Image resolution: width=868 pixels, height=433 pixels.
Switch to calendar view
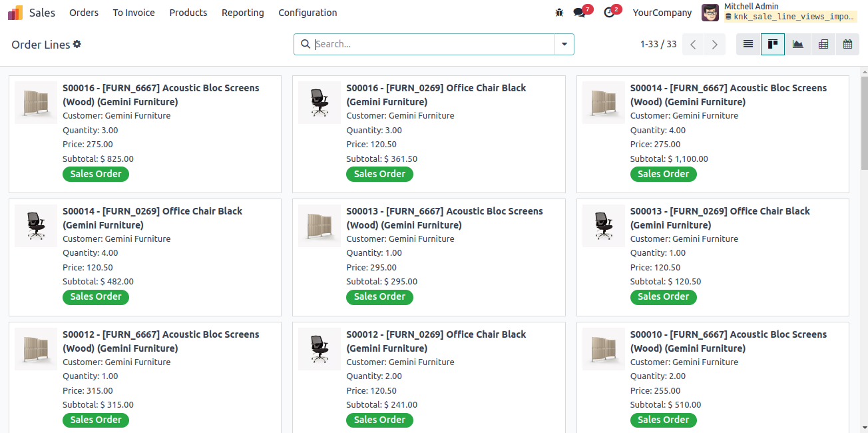pos(847,44)
